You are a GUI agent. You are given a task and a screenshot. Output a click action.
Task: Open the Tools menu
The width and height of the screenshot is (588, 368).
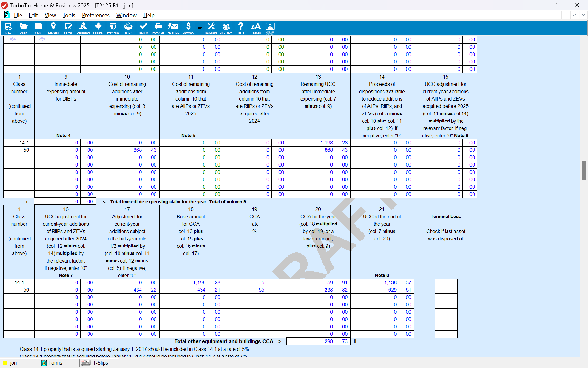(69, 15)
